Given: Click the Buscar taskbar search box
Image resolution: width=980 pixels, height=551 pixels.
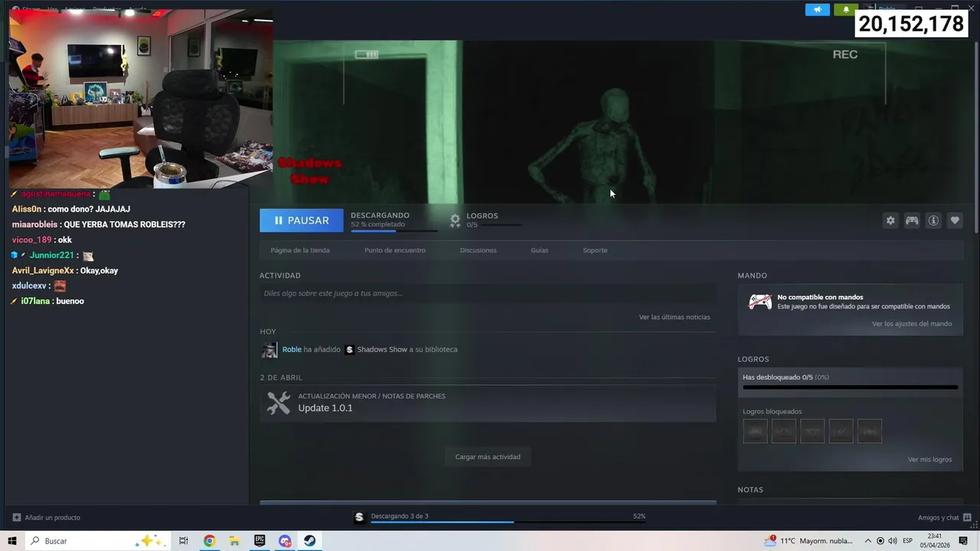Looking at the screenshot, I should (96, 541).
